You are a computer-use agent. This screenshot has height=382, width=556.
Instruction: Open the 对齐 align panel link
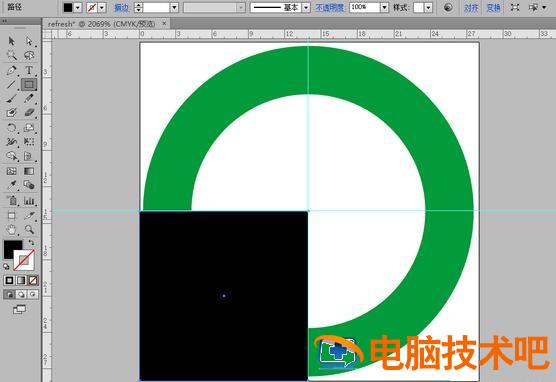point(471,7)
